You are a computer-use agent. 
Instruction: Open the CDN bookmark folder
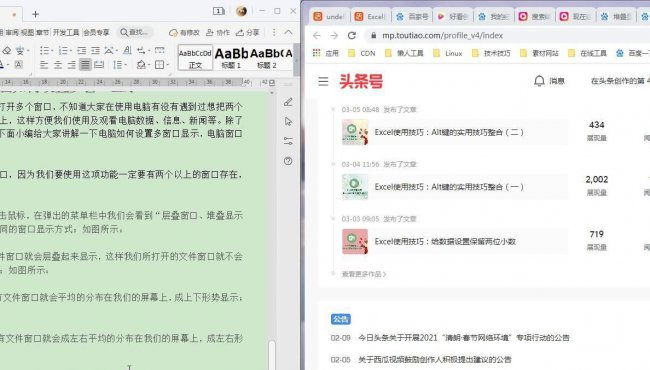point(362,53)
